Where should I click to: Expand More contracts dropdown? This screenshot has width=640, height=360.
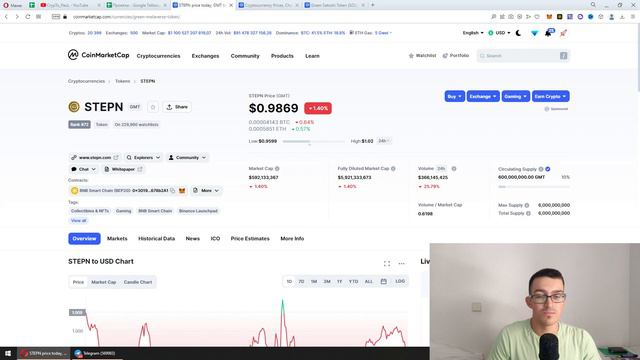(206, 191)
